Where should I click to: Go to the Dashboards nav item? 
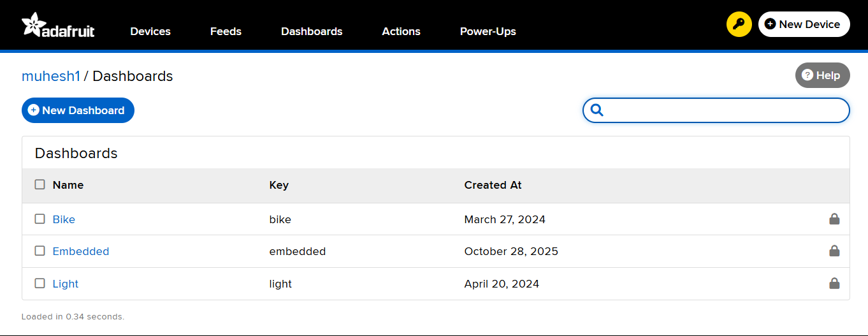coord(312,31)
